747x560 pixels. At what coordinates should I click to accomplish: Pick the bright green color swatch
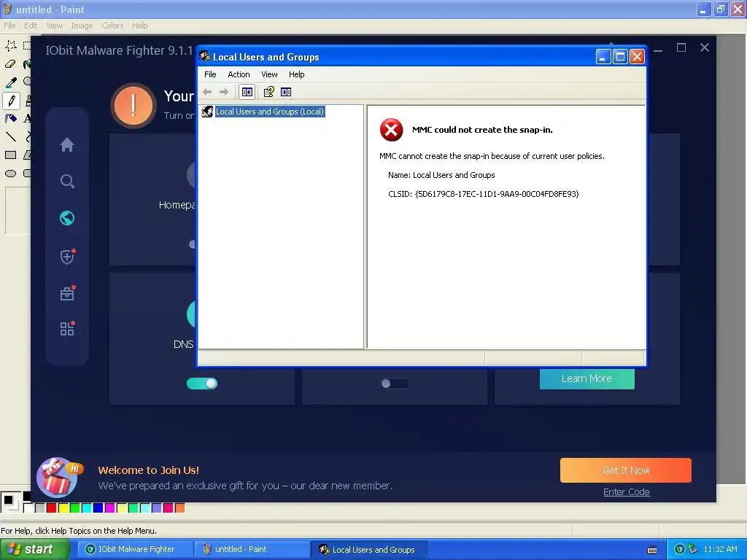click(75, 508)
